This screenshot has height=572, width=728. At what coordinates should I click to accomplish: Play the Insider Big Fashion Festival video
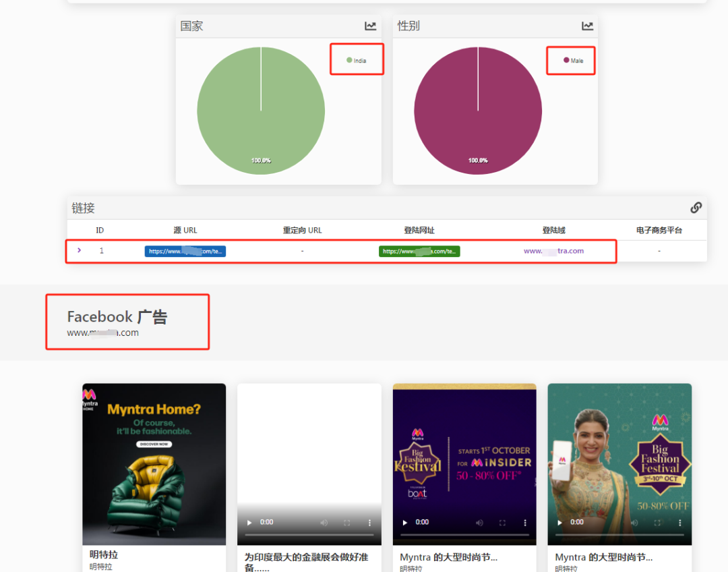[x=405, y=522]
